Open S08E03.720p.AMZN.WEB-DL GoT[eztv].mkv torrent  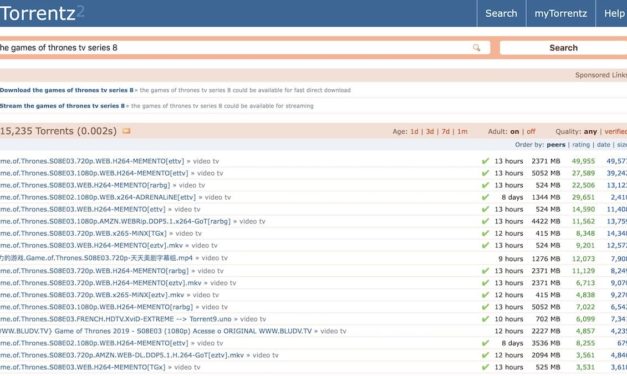pos(122,355)
